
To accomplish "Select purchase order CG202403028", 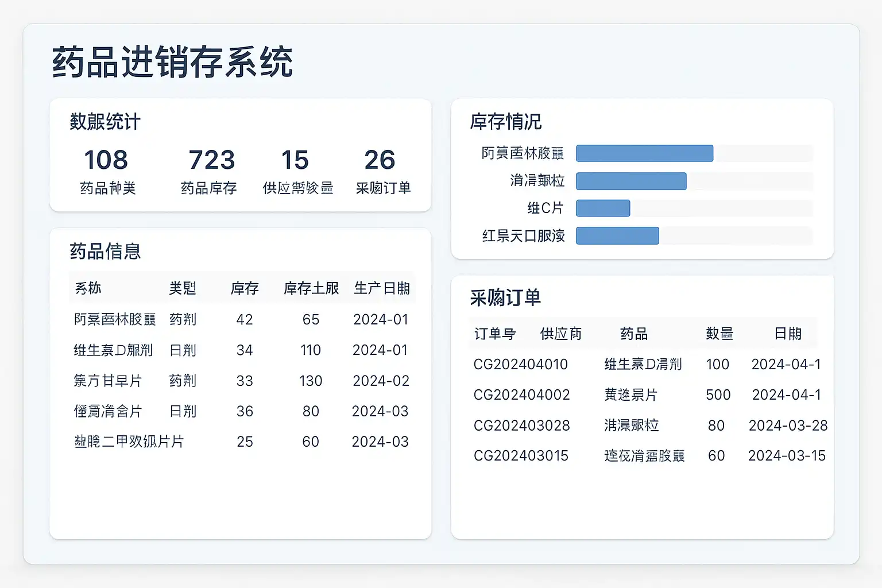I will point(521,425).
